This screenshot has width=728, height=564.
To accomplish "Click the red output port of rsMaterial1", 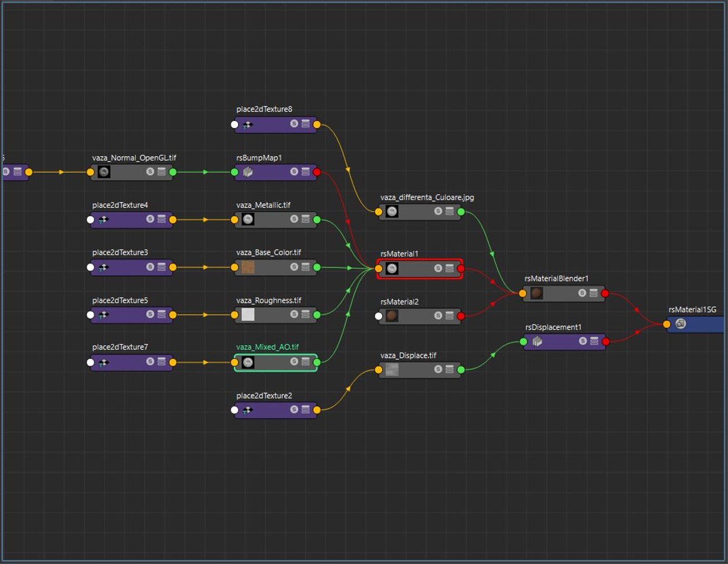I will pos(461,268).
